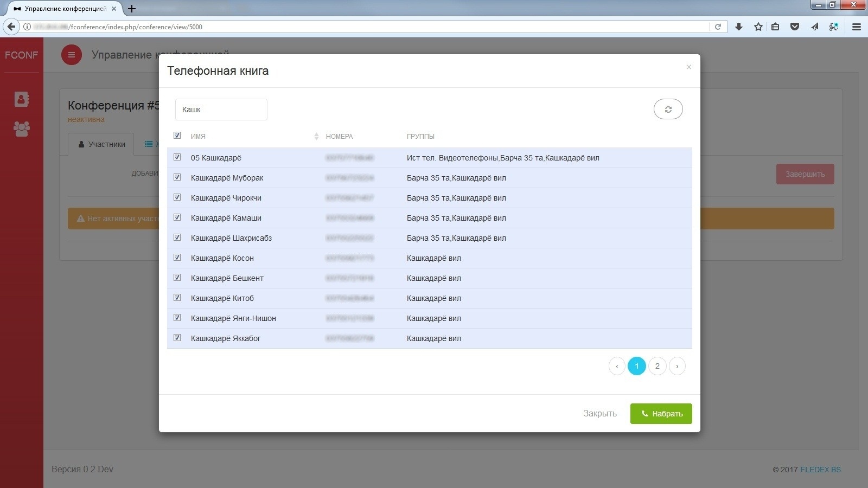Click the green Набрать dial button
Image resolution: width=868 pixels, height=488 pixels.
point(661,414)
